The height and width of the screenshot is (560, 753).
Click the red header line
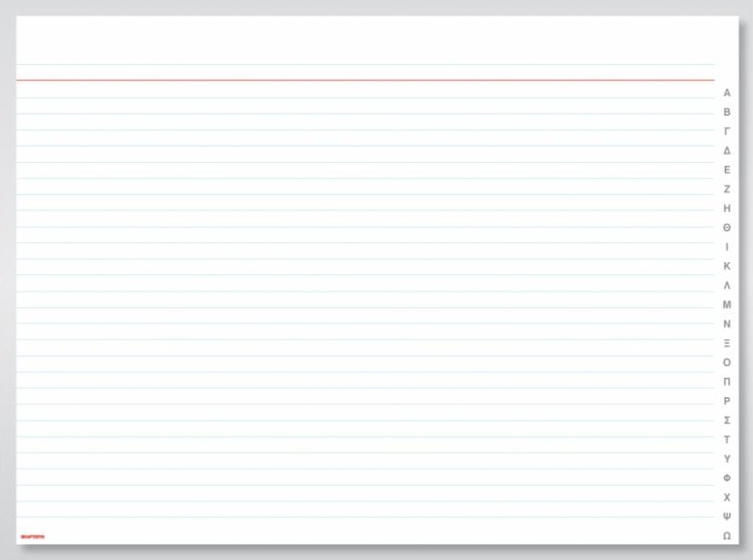tap(366, 80)
